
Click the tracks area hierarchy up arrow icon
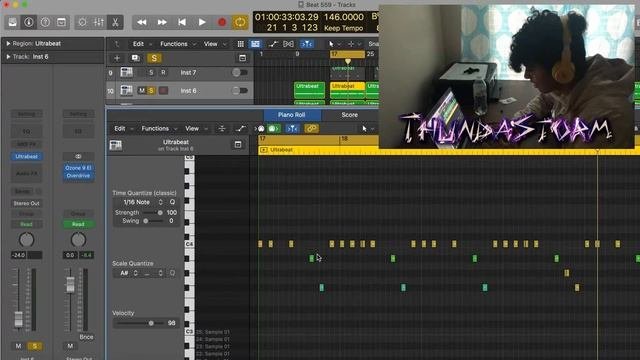(x=117, y=44)
